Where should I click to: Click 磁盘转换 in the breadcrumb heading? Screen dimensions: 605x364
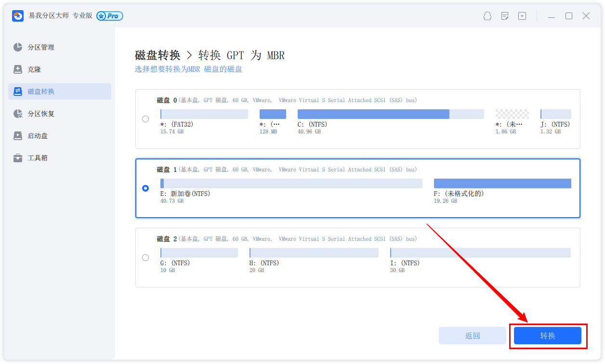[x=158, y=55]
